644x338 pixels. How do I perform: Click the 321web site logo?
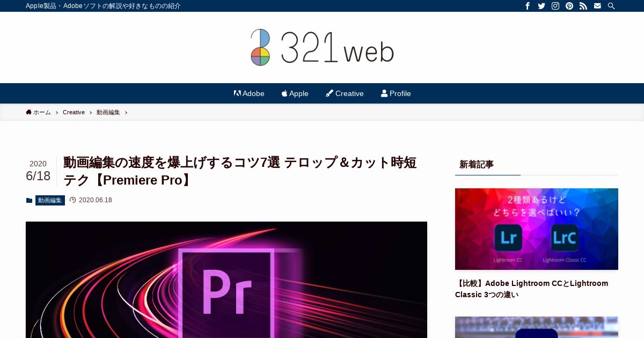[x=322, y=47]
